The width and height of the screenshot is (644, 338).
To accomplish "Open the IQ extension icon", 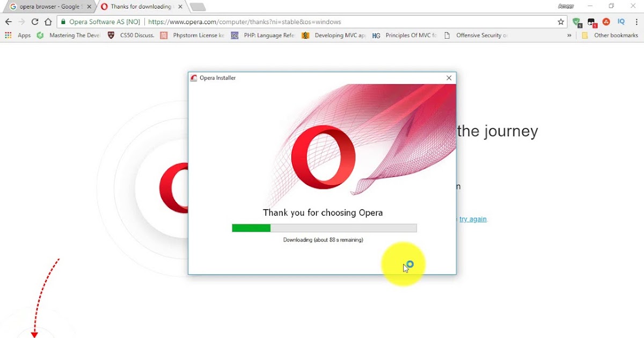I will (621, 22).
